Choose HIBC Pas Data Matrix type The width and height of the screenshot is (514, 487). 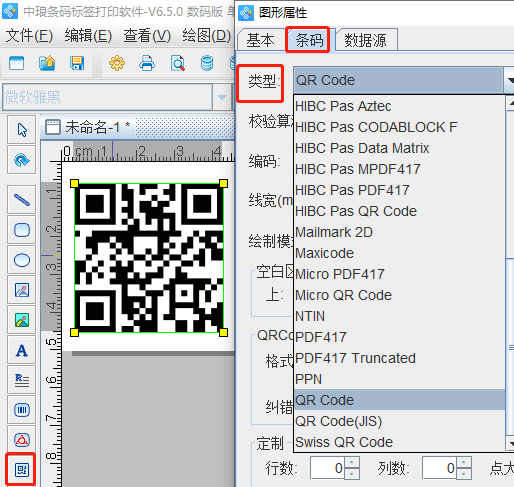point(399,148)
